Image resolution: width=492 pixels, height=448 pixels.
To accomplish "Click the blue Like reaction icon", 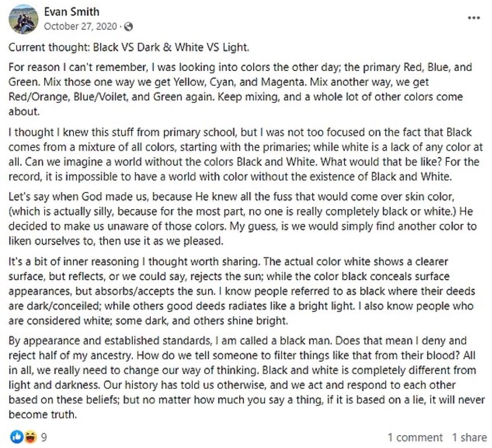I will point(17,437).
